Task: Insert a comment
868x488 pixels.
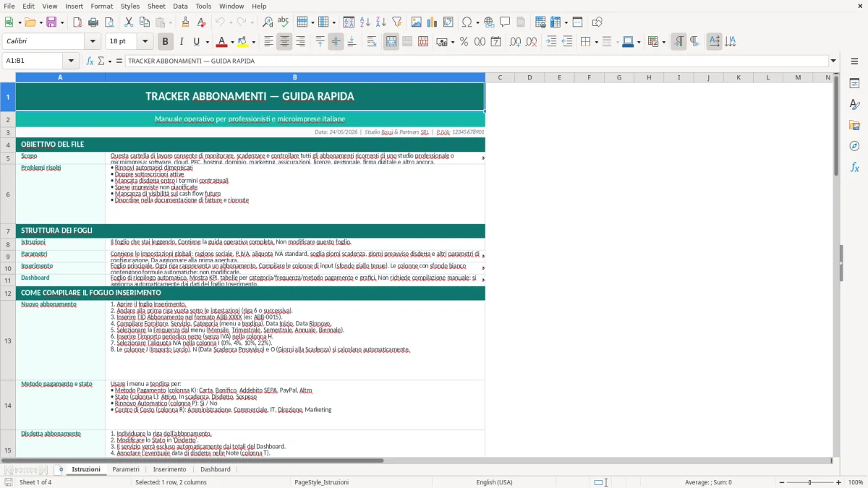Action: click(x=505, y=22)
